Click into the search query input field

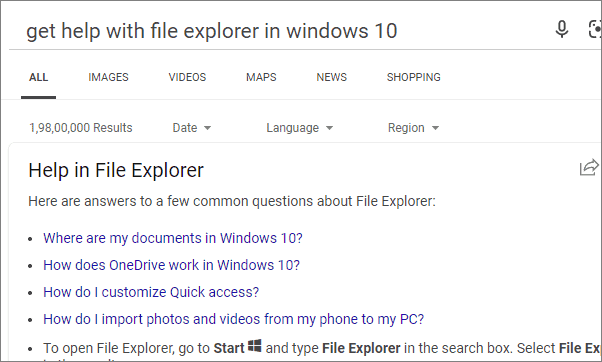[x=280, y=31]
